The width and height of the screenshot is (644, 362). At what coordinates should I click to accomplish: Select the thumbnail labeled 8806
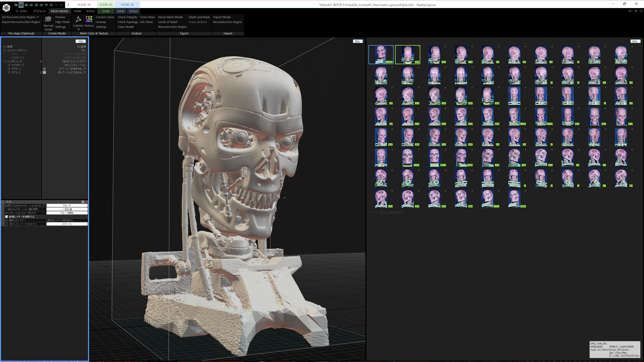515,199
